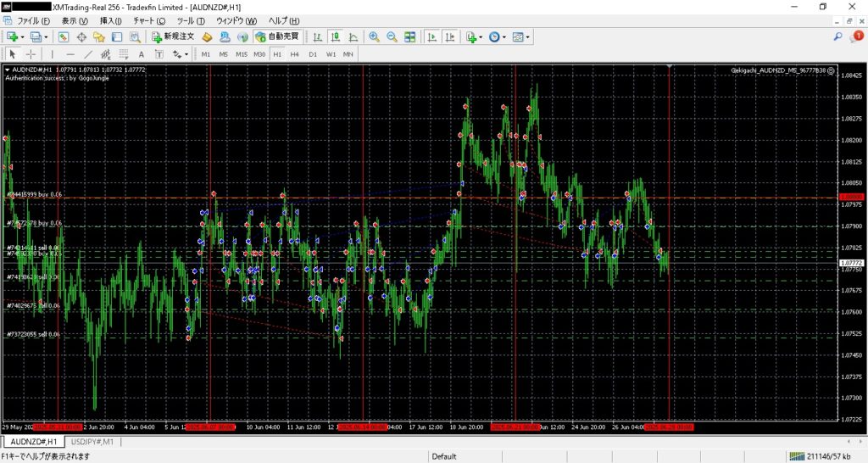Click the red price level label on scale
Screen dimensions: 868x463
[851, 198]
